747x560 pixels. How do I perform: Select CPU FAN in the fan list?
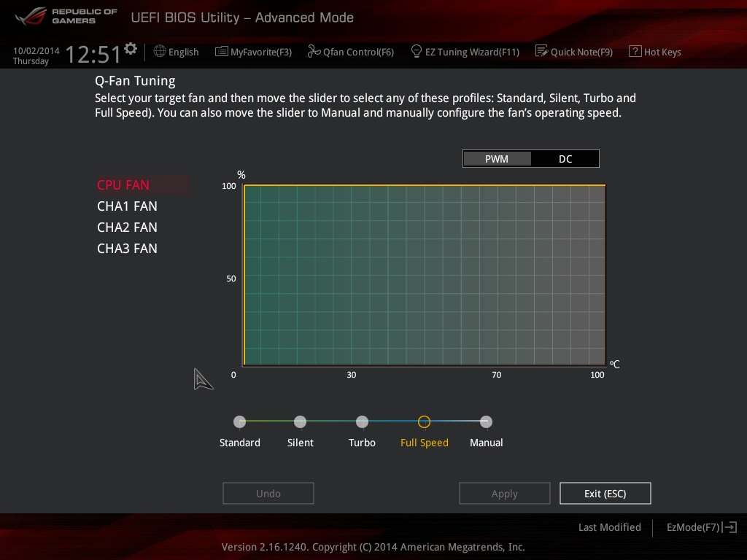(x=143, y=184)
